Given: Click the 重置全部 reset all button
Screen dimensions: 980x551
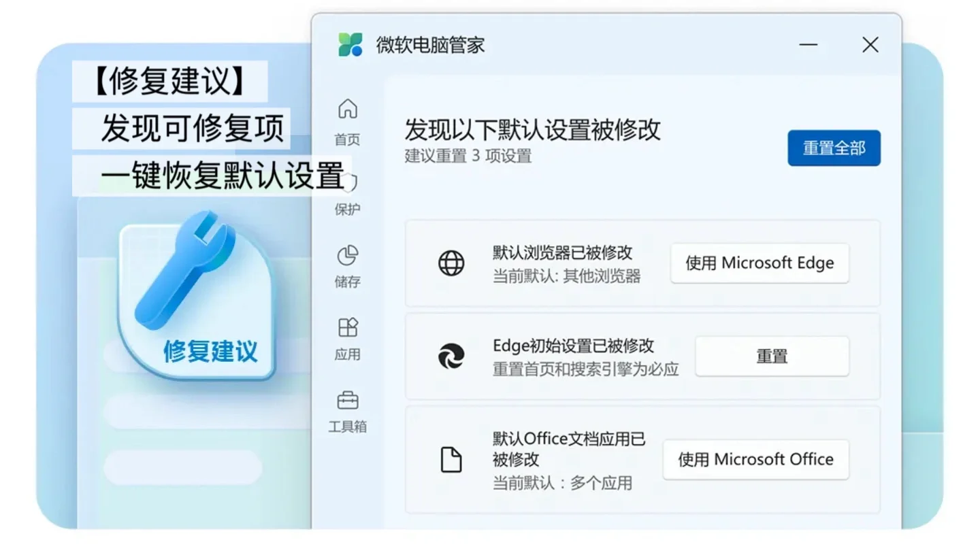Looking at the screenshot, I should [x=834, y=148].
